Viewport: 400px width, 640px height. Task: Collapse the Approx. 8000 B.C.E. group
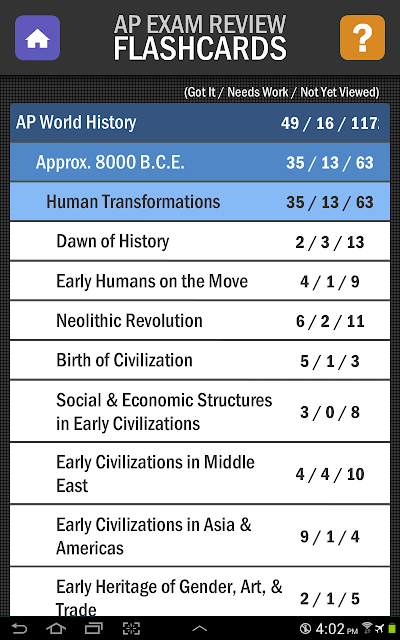tap(200, 162)
